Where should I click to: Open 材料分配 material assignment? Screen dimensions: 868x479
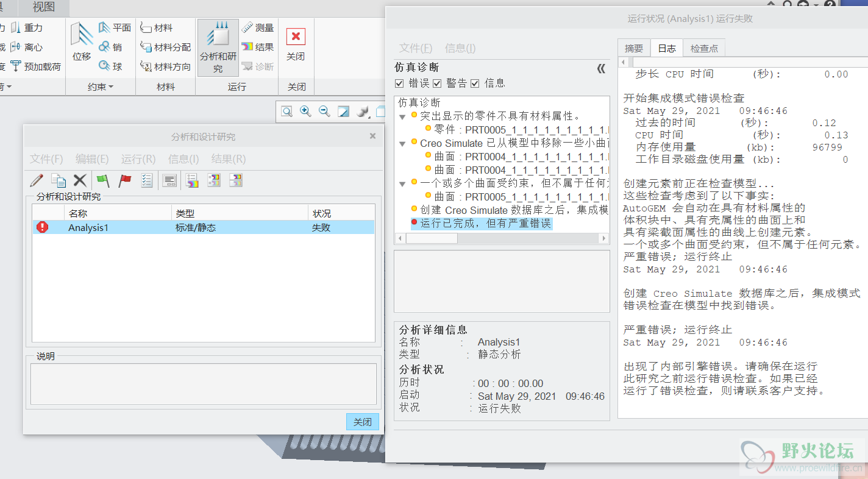[165, 47]
